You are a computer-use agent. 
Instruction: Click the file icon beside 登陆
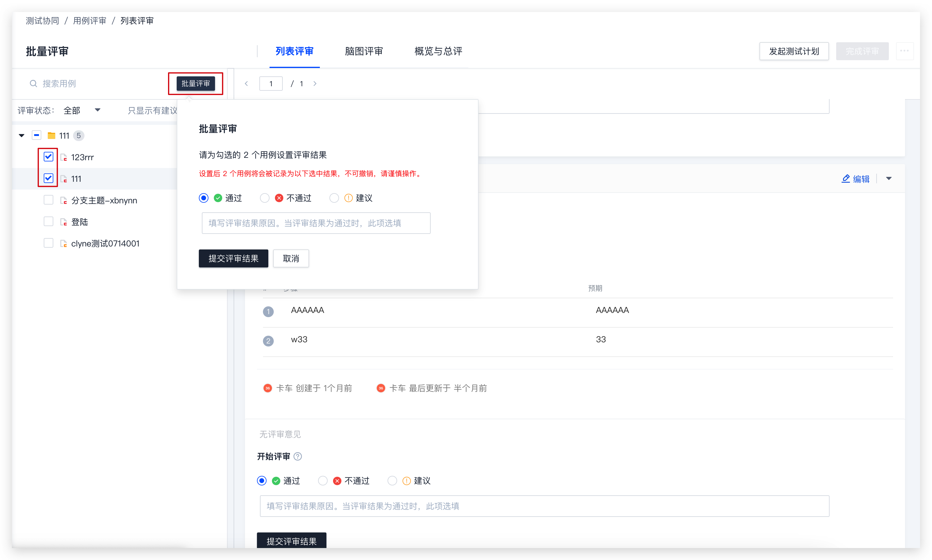pyautogui.click(x=64, y=222)
